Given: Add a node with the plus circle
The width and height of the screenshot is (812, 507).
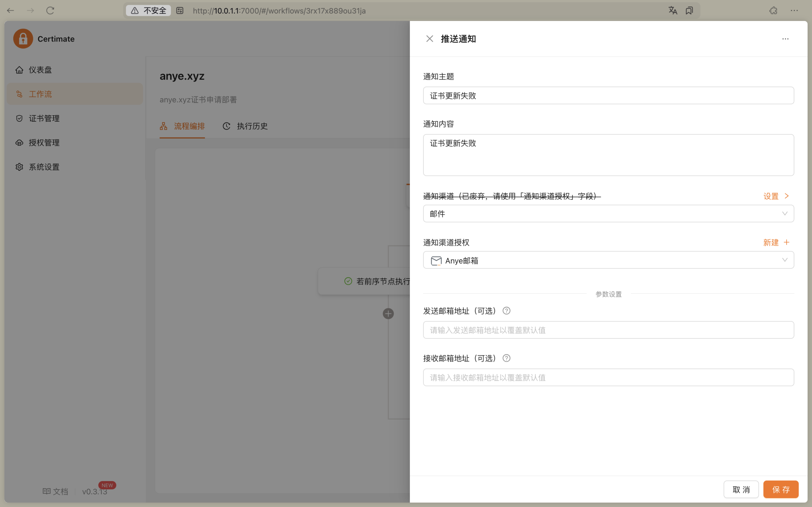Looking at the screenshot, I should coord(388,314).
